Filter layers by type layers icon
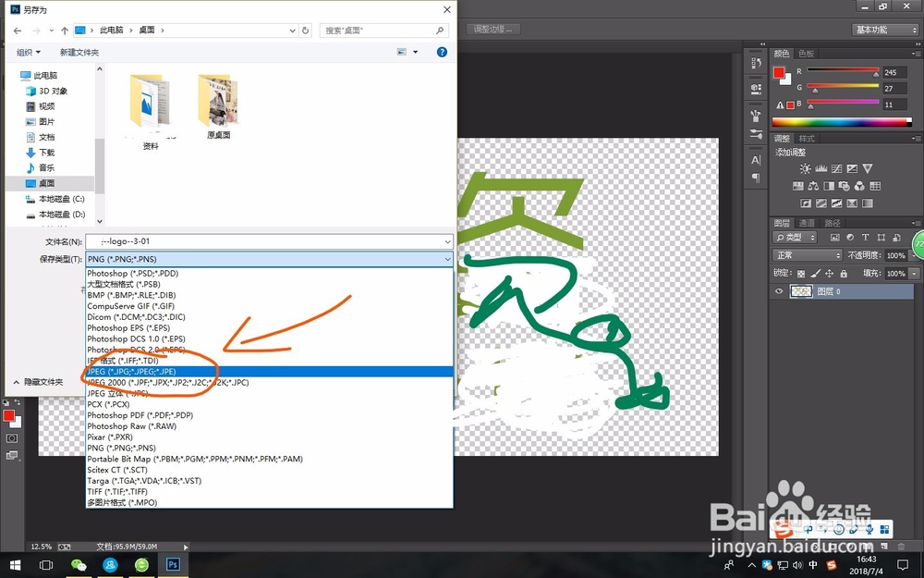This screenshot has height=578, width=924. point(865,237)
